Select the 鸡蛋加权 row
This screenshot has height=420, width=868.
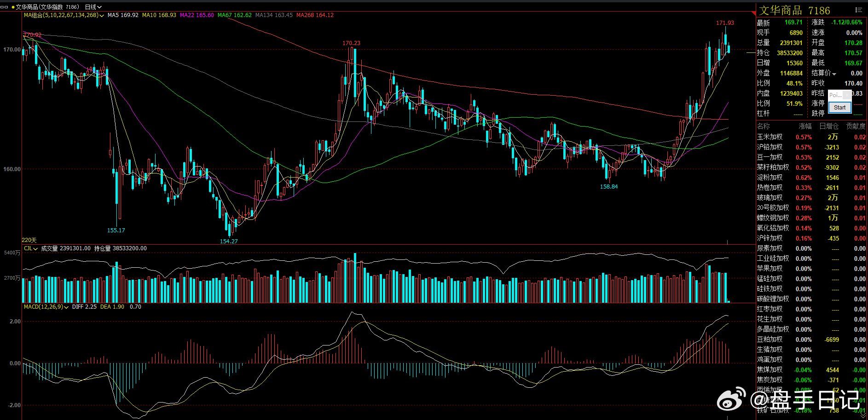pos(812,360)
